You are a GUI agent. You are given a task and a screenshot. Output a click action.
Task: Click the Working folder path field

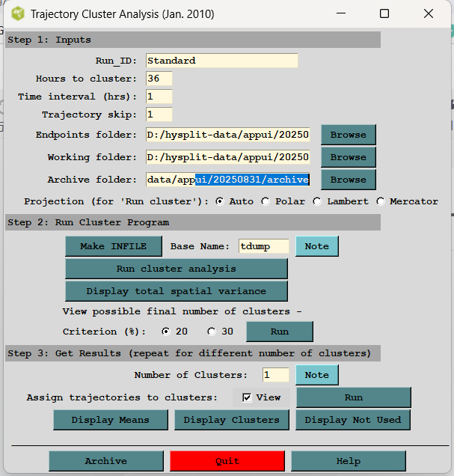click(x=228, y=157)
